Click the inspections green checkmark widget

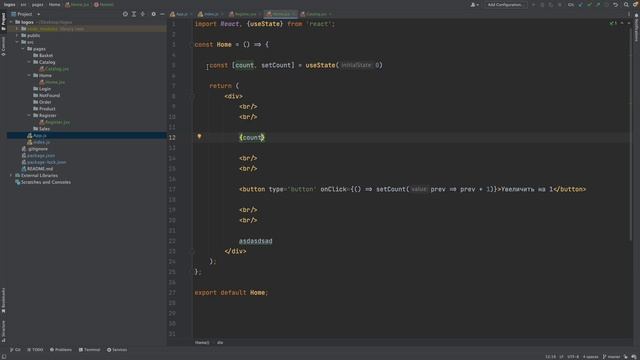[x=613, y=23]
